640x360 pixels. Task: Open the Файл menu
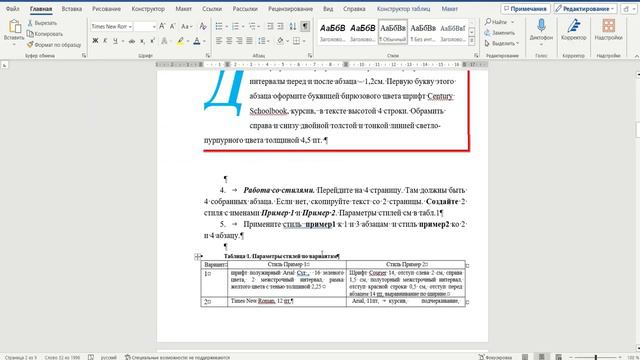[13, 9]
